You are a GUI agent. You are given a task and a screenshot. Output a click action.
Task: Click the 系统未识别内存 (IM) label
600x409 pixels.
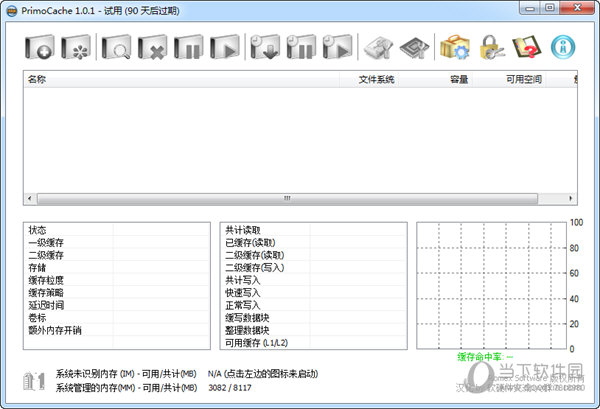click(126, 373)
